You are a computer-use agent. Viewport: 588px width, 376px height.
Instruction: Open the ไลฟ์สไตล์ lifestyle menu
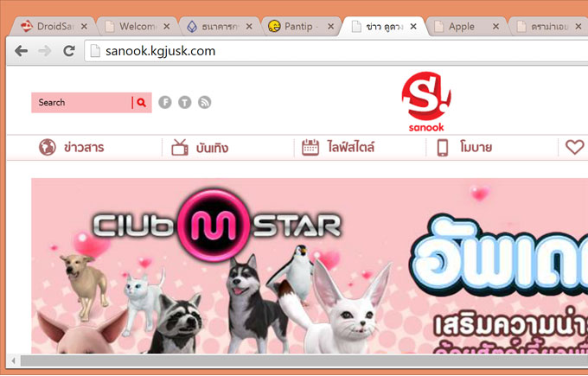[338, 148]
